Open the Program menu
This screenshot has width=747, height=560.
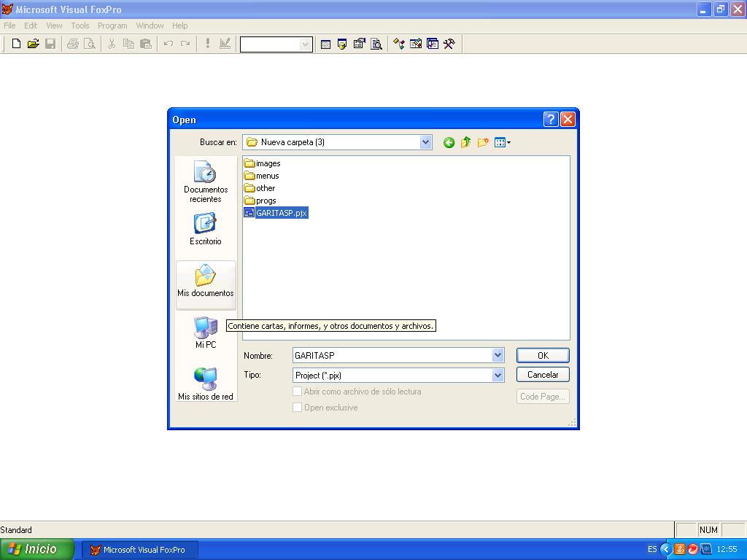(x=112, y=26)
